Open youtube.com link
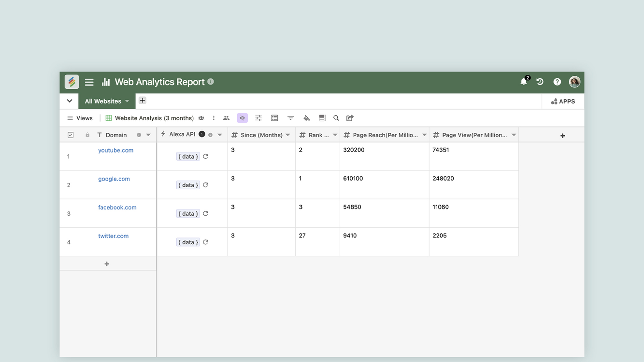 click(116, 150)
